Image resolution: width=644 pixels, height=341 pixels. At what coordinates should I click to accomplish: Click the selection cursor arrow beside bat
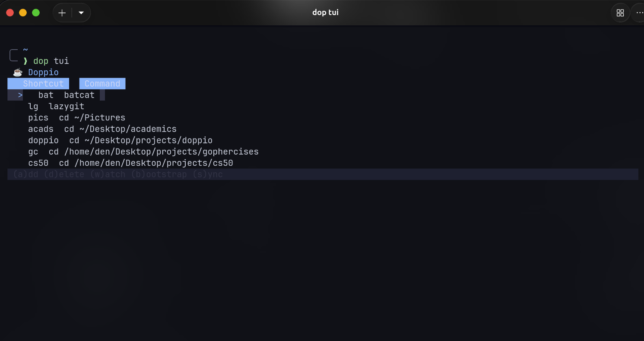20,95
